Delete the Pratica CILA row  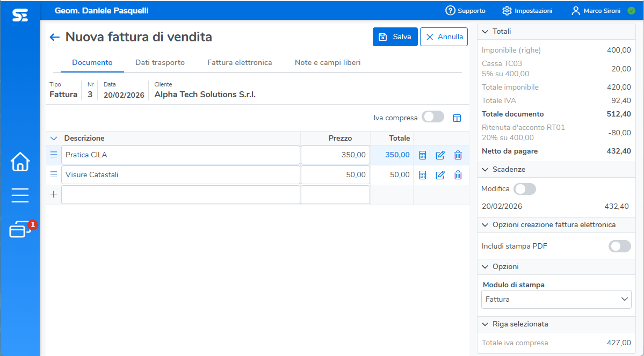pos(458,155)
